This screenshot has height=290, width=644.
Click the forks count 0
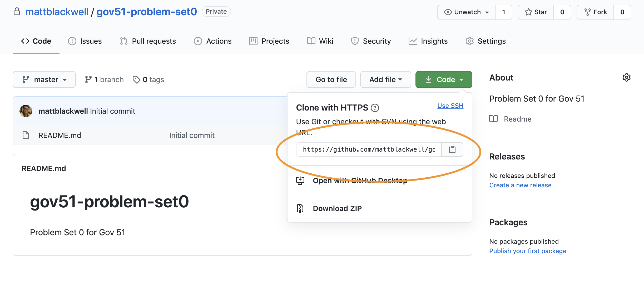pos(622,12)
